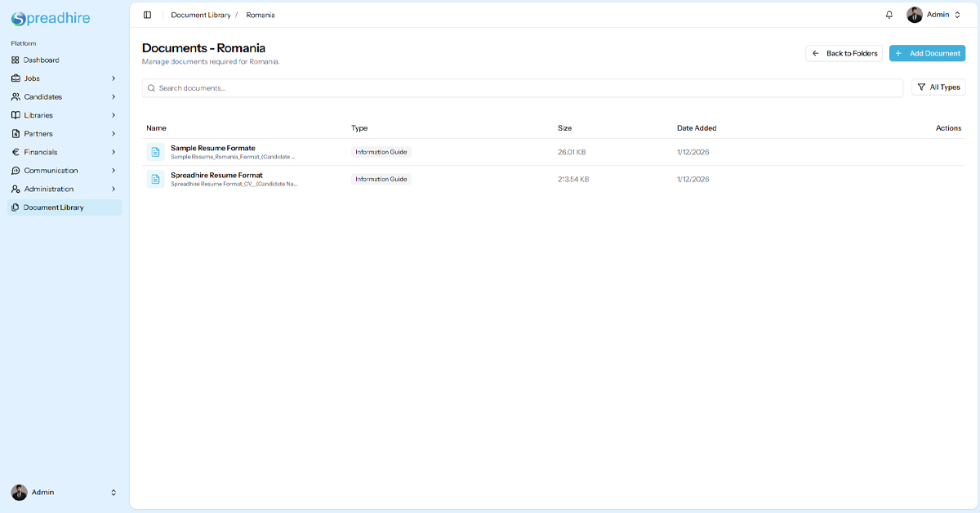Viewport: 980px width, 513px height.
Task: Click the Financials euro icon
Action: click(x=16, y=152)
